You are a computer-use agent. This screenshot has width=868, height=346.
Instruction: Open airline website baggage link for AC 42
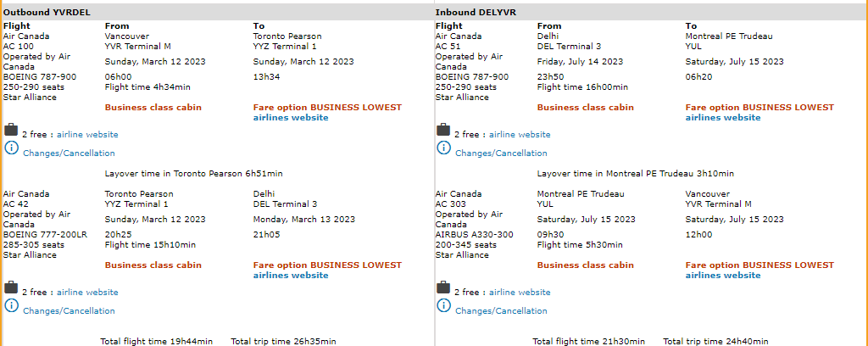point(87,293)
